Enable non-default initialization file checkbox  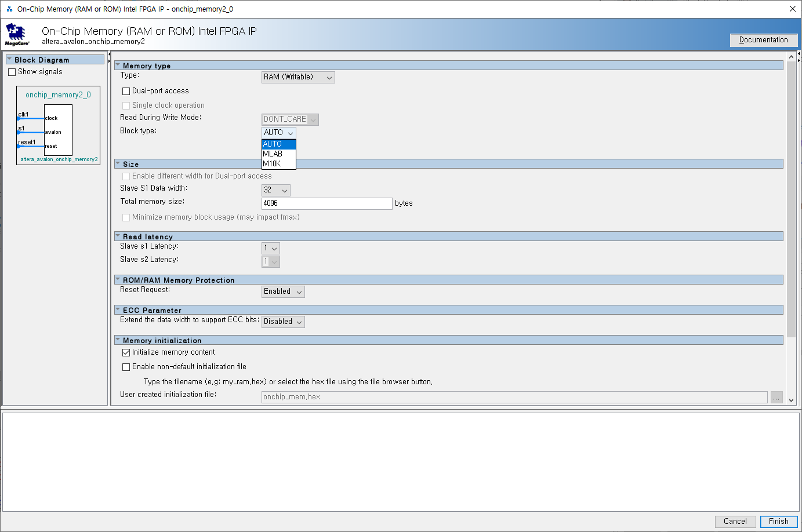126,367
